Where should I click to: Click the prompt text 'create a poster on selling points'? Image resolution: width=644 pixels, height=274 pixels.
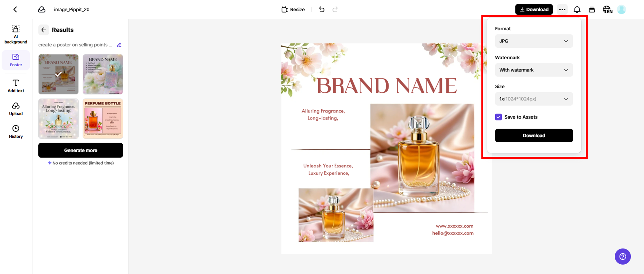75,45
